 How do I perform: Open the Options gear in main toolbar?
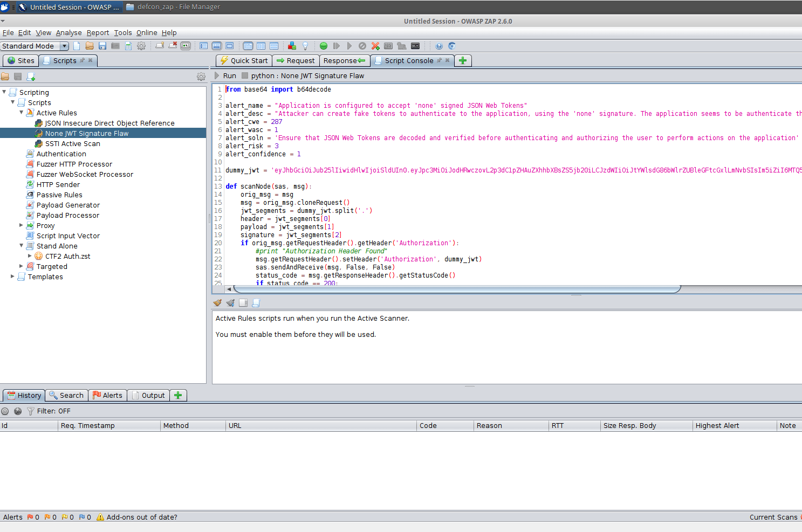141,46
